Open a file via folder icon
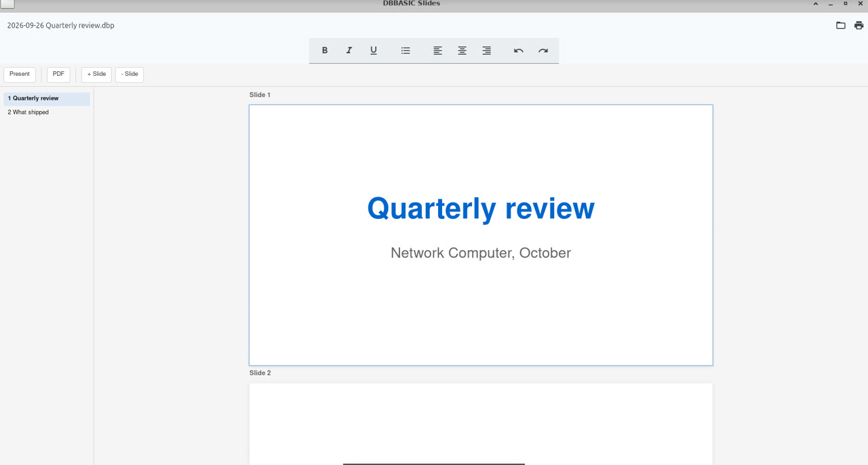 (x=841, y=25)
